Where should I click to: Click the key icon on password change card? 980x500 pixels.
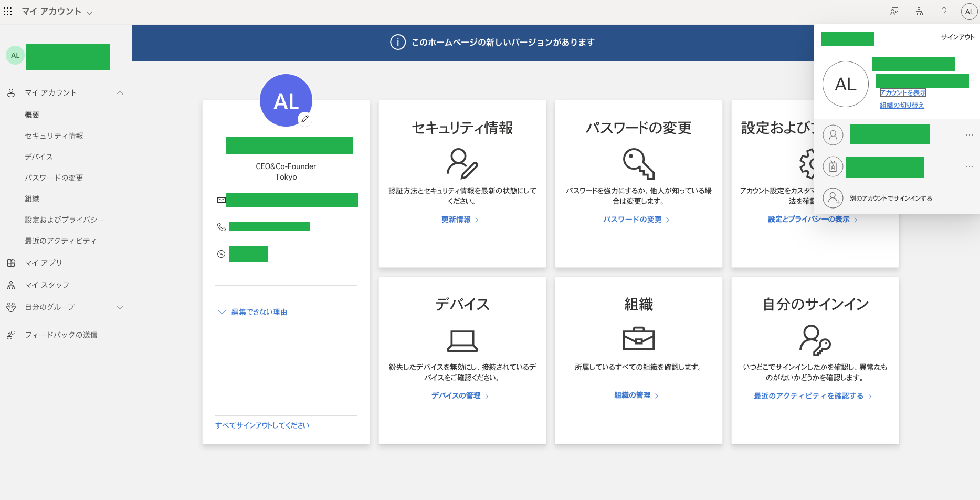[x=639, y=163]
